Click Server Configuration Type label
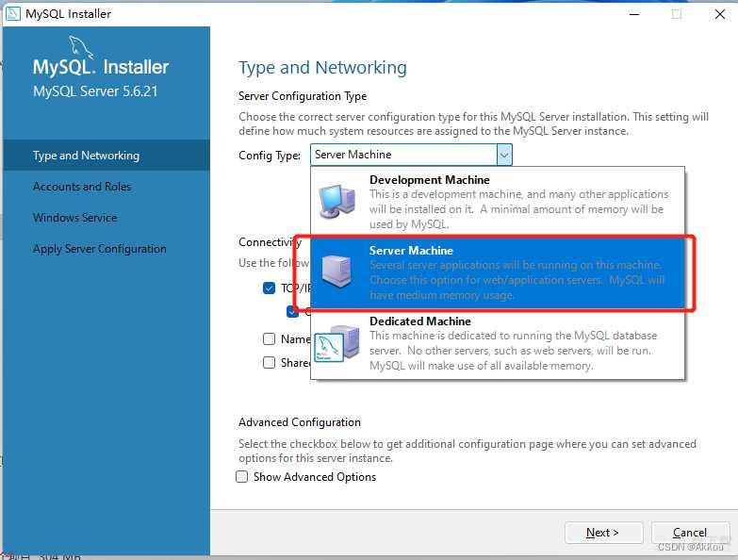The image size is (738, 560). click(303, 96)
